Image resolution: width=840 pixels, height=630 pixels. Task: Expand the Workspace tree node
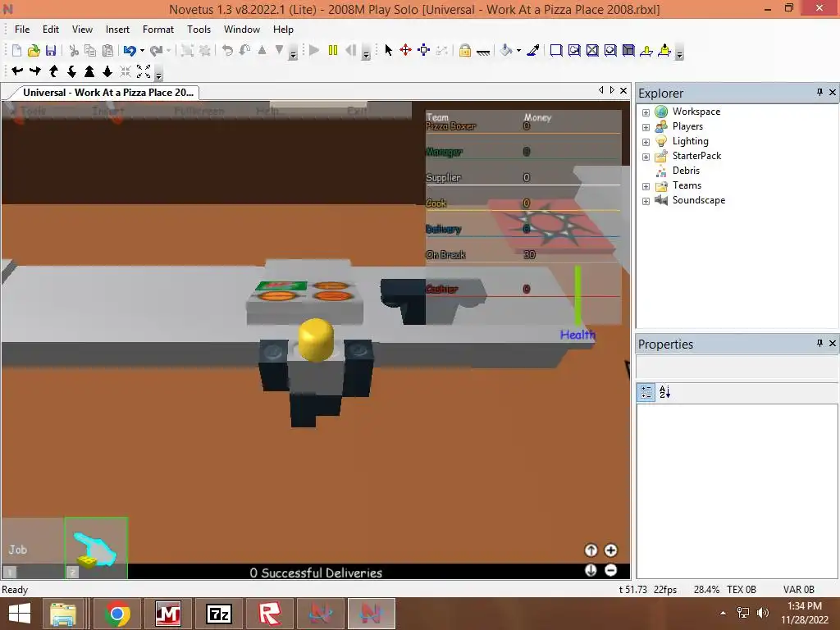tap(646, 112)
